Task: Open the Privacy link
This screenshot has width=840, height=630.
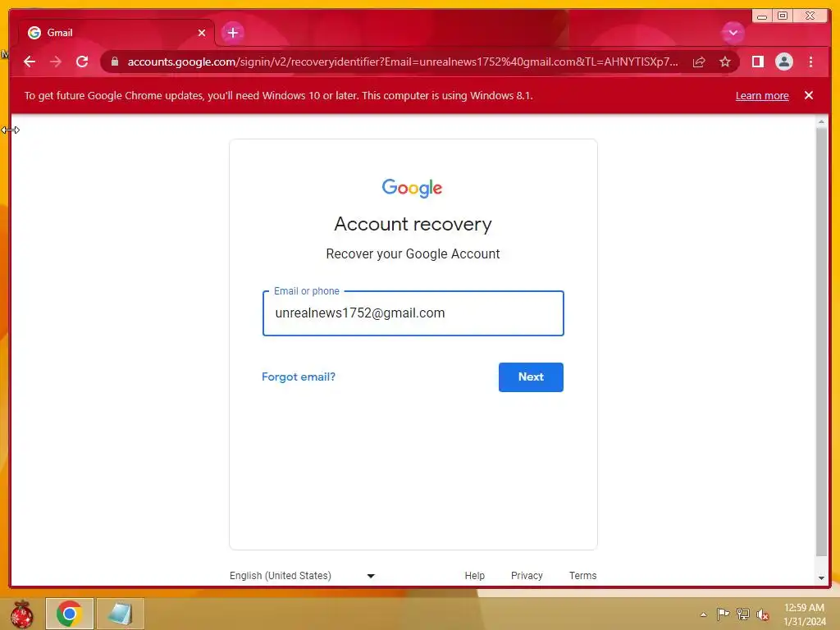Action: click(x=527, y=575)
